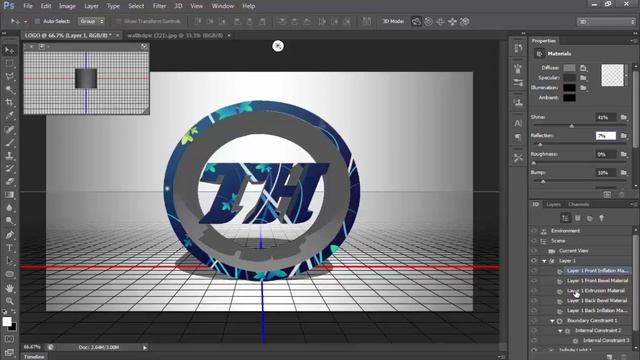The width and height of the screenshot is (640, 360).
Task: Collapse the Layer 1 tree node
Action: point(544,261)
